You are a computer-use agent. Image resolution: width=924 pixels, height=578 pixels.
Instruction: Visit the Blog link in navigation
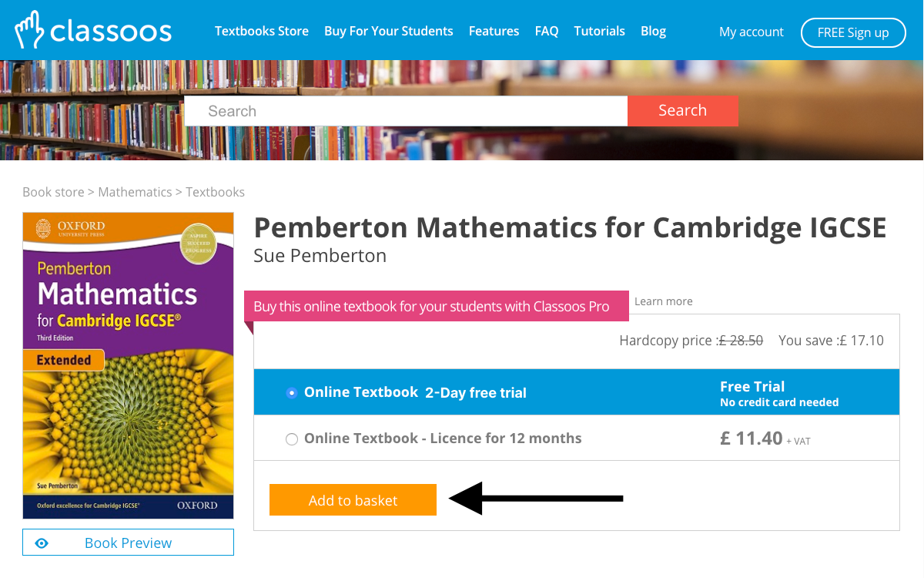(653, 32)
